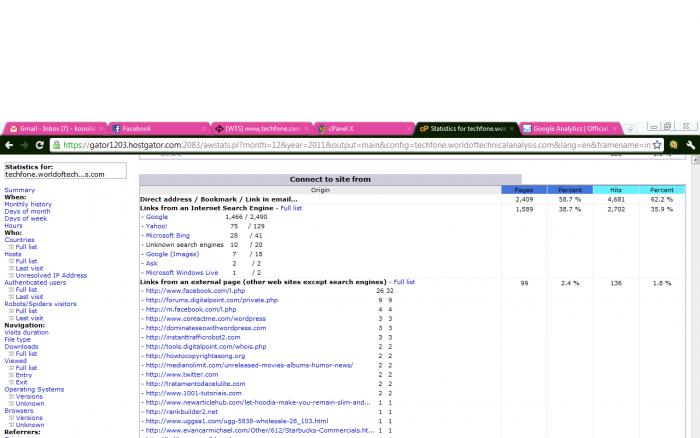Image resolution: width=700 pixels, height=438 pixels.
Task: Switch to the cPanel X tab
Action: click(x=364, y=129)
